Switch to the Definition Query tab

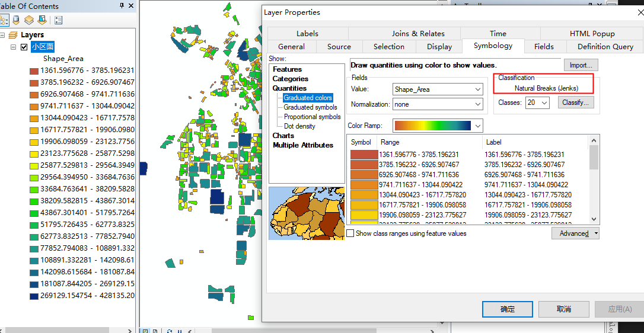(605, 46)
